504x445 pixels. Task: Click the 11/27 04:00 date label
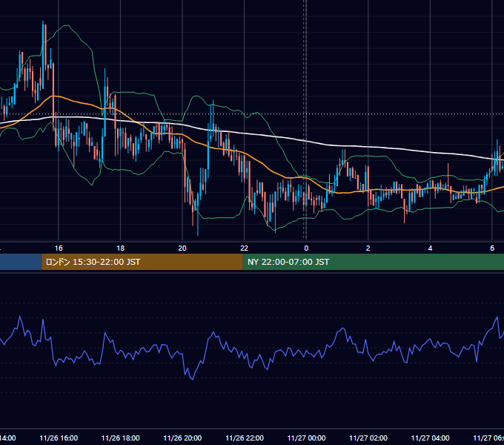pyautogui.click(x=430, y=438)
